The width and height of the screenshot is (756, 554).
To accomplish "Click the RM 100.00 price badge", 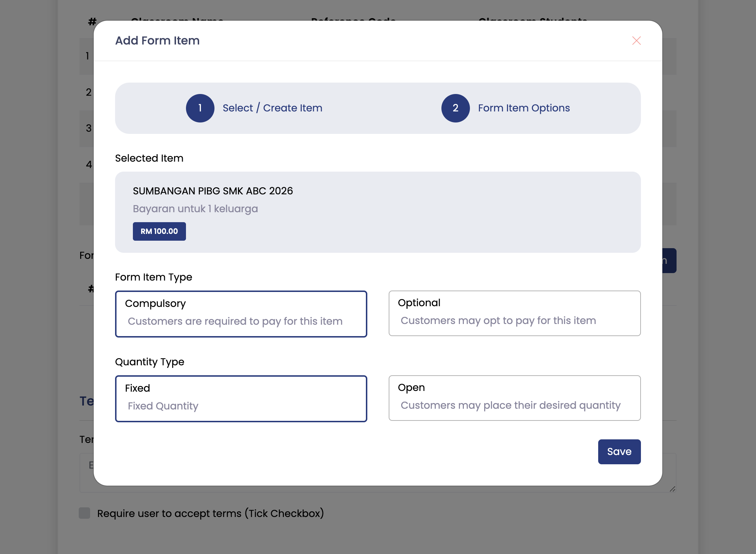I will [x=159, y=231].
